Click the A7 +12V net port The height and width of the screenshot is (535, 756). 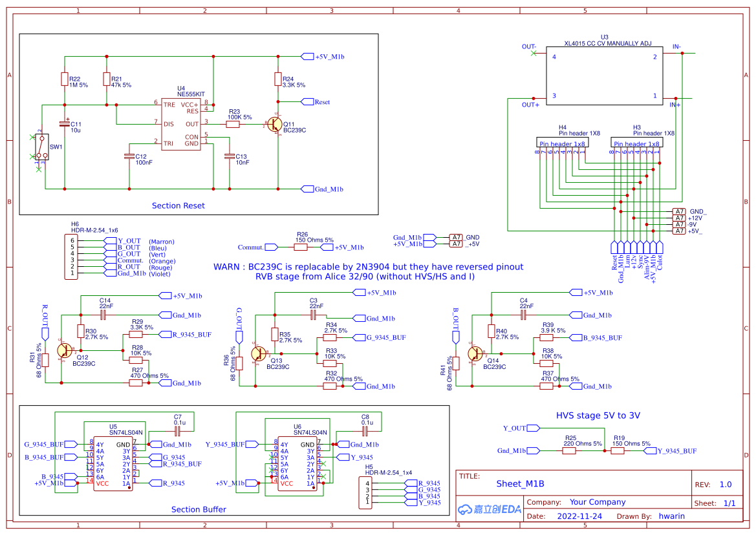(x=678, y=218)
